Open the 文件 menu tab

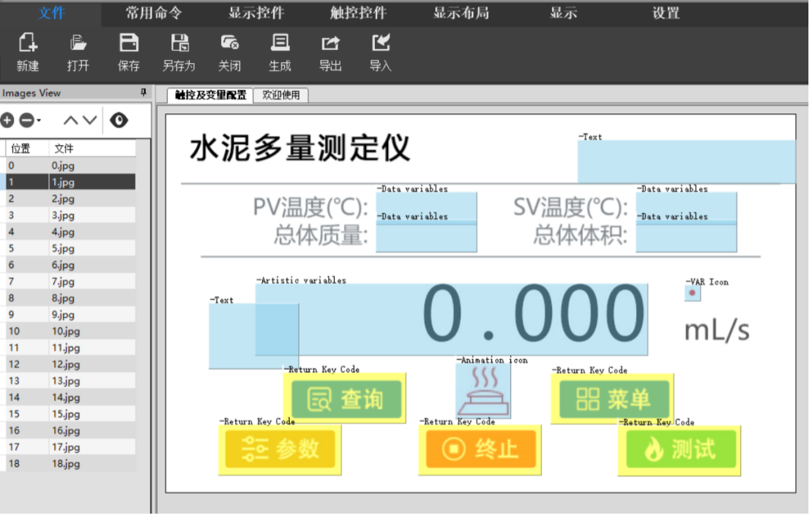(x=51, y=13)
